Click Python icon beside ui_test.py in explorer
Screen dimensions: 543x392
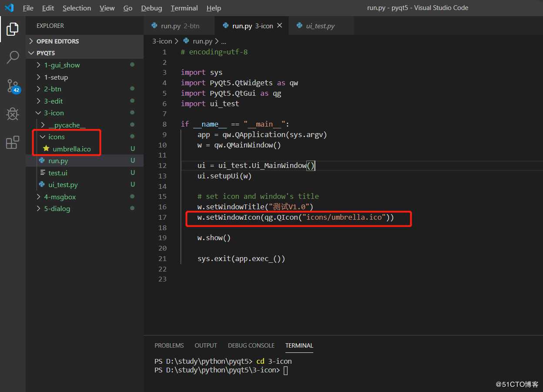(42, 184)
